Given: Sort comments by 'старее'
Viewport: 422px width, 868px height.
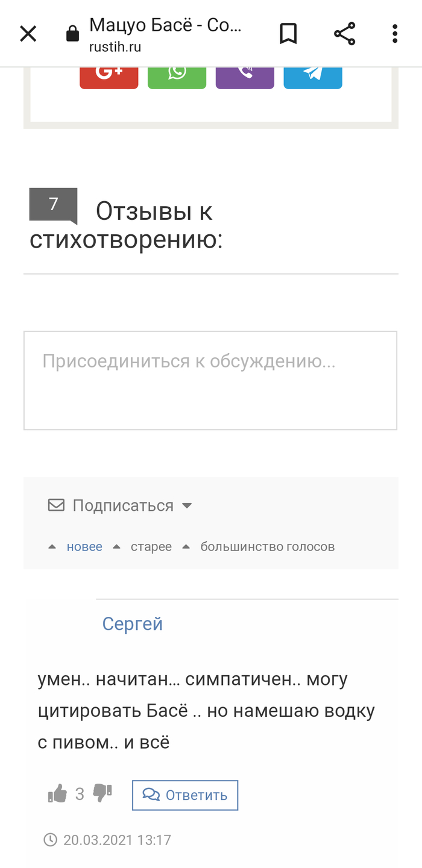Looking at the screenshot, I should tap(151, 547).
